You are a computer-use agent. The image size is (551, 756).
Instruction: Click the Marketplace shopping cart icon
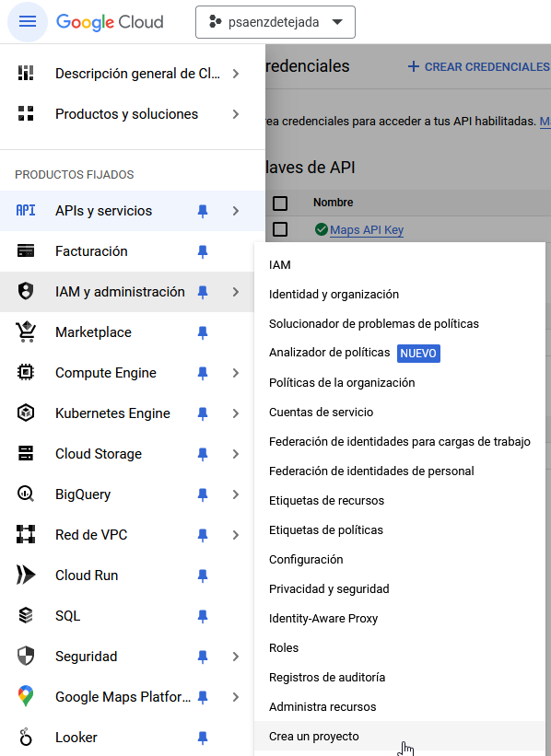pyautogui.click(x=26, y=331)
